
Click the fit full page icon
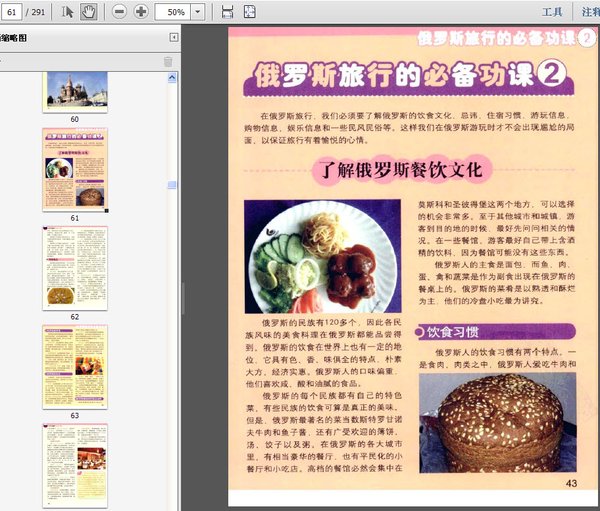pyautogui.click(x=249, y=12)
